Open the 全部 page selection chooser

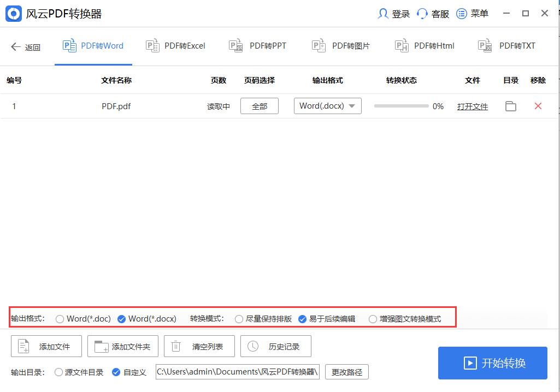pos(259,106)
